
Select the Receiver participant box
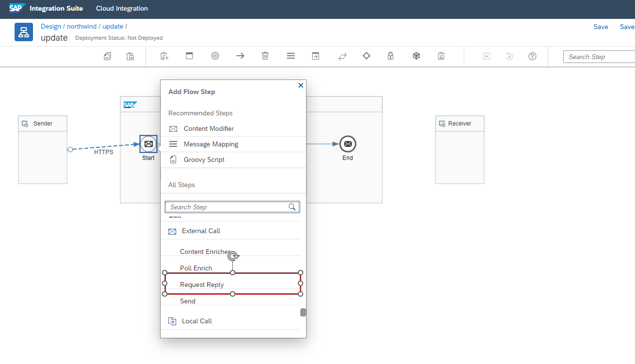click(460, 150)
